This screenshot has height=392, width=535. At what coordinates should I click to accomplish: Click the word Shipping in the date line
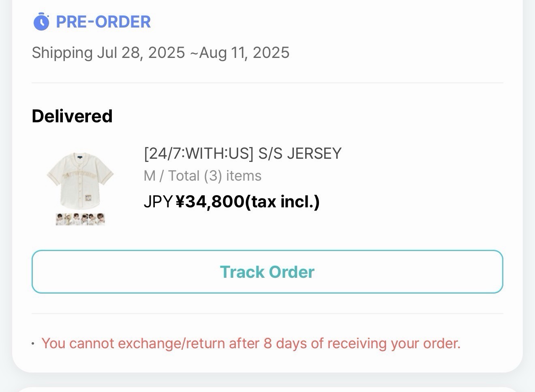point(62,53)
